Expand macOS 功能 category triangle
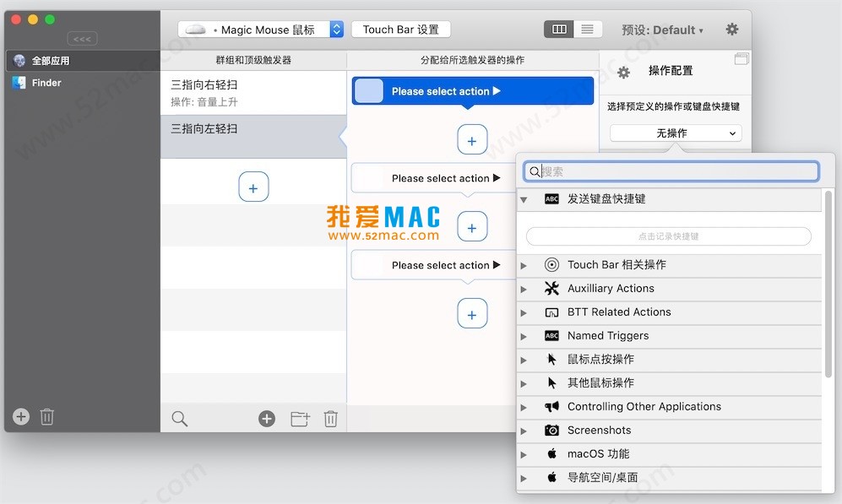842x504 pixels. [x=524, y=454]
